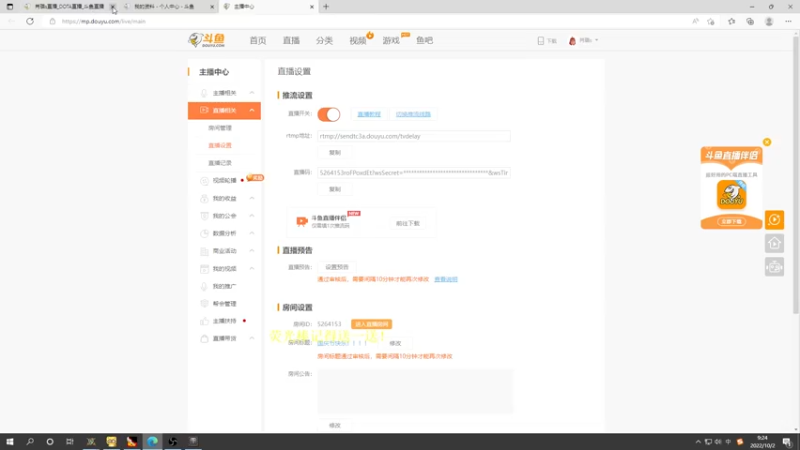800x450 pixels.
Task: Click the 我的收益 money bag icon
Action: tap(204, 198)
